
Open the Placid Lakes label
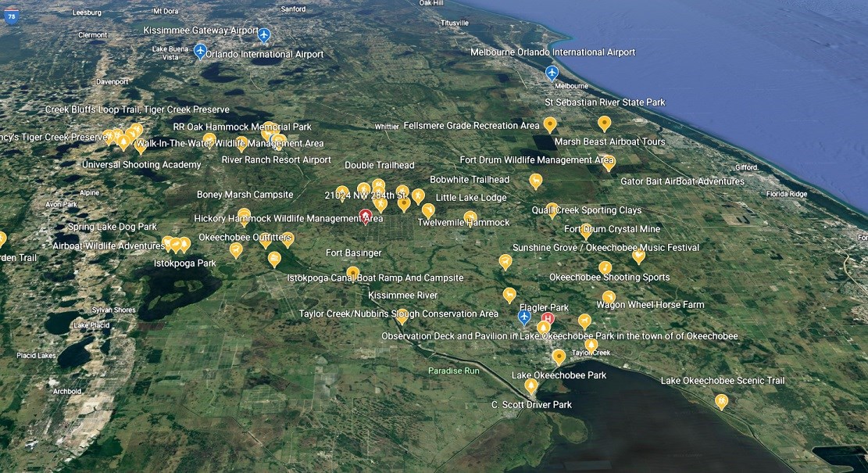pyautogui.click(x=37, y=356)
